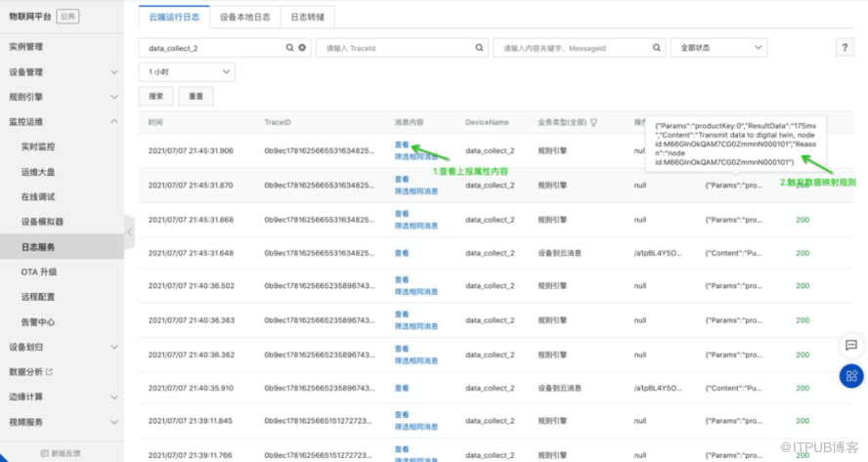Collapse the sidebar with the arrow handle
This screenshot has height=462, width=868.
coord(128,232)
